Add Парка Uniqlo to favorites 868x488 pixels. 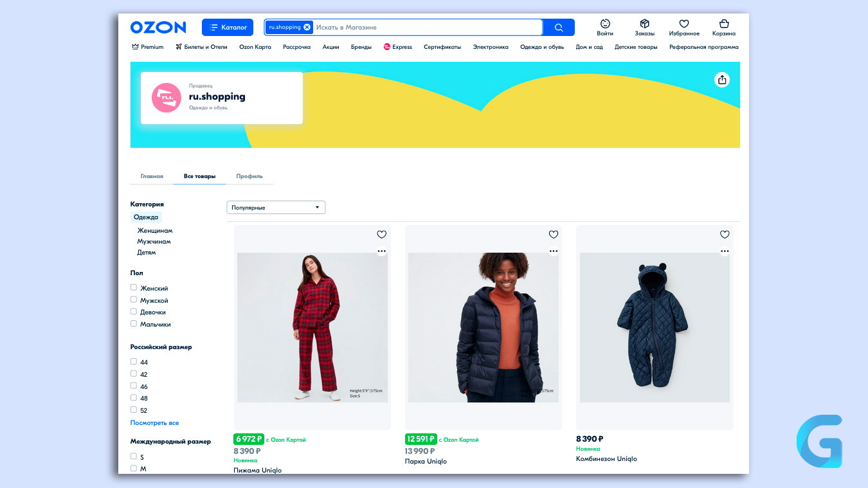point(554,235)
